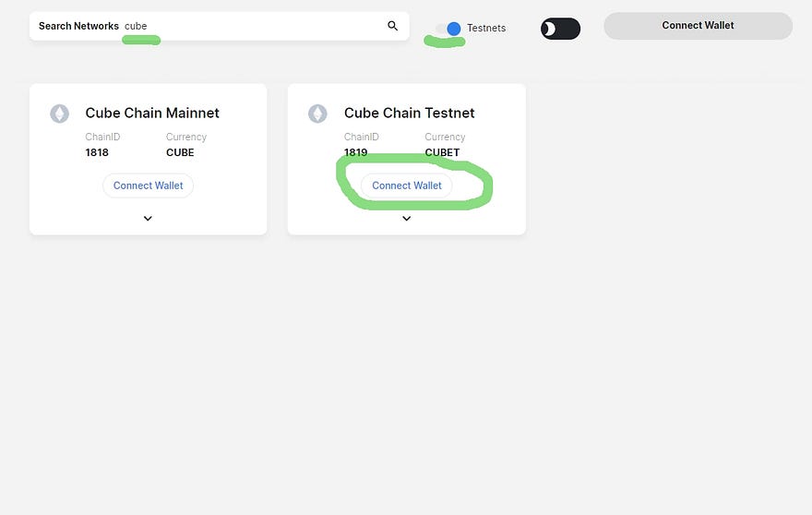The height and width of the screenshot is (515, 812).
Task: Click the magnifier search icon
Action: pyautogui.click(x=392, y=26)
